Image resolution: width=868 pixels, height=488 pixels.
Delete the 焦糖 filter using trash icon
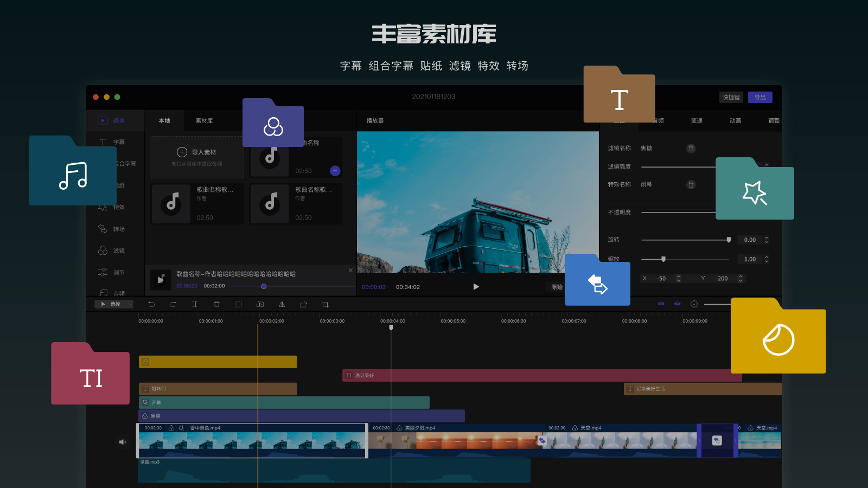click(691, 148)
